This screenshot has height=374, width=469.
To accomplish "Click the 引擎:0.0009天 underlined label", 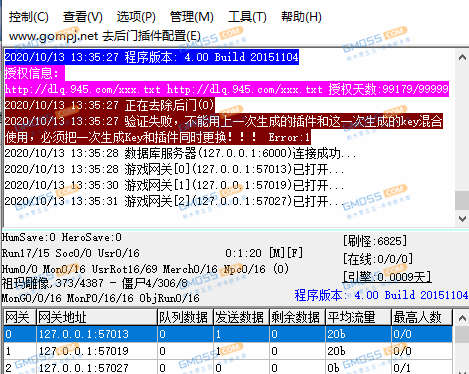I will point(387,277).
